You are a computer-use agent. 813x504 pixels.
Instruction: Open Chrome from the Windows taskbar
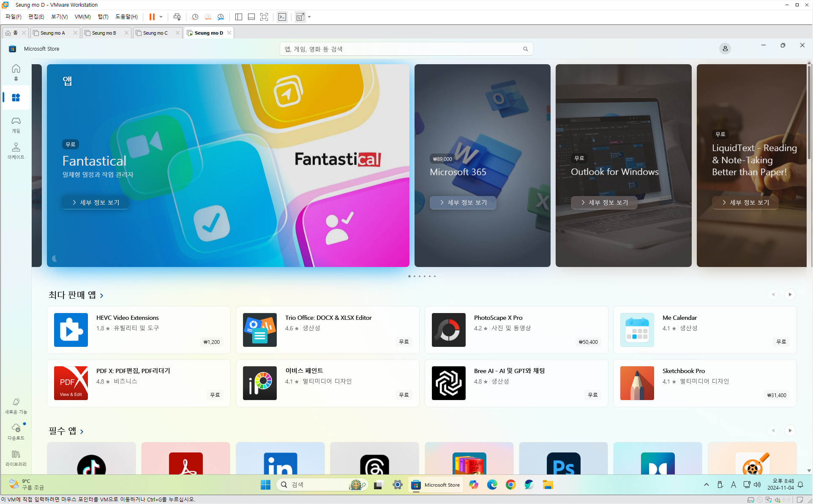click(x=510, y=485)
